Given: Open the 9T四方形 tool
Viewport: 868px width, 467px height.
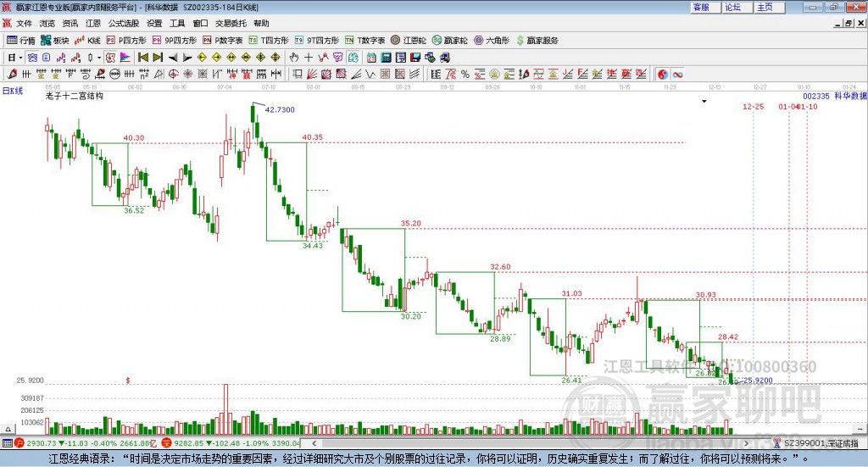Looking at the screenshot, I should click(317, 41).
